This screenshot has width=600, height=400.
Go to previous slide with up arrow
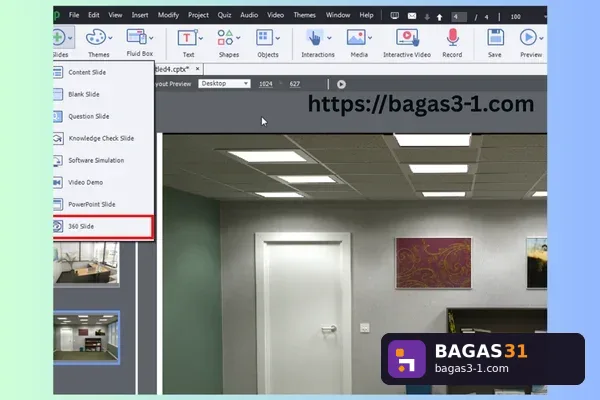pos(440,17)
